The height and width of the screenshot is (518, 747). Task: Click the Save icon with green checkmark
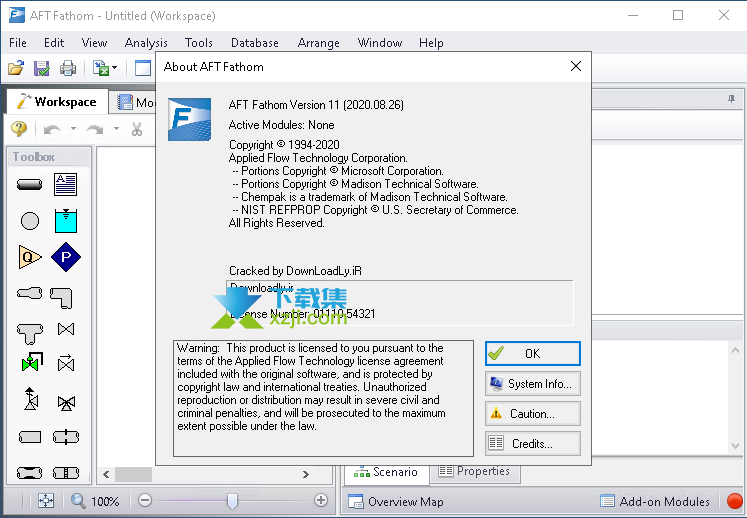click(x=42, y=68)
